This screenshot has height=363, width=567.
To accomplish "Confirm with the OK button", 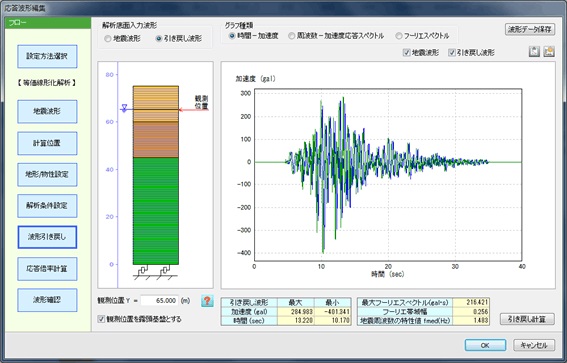I will pos(485,345).
